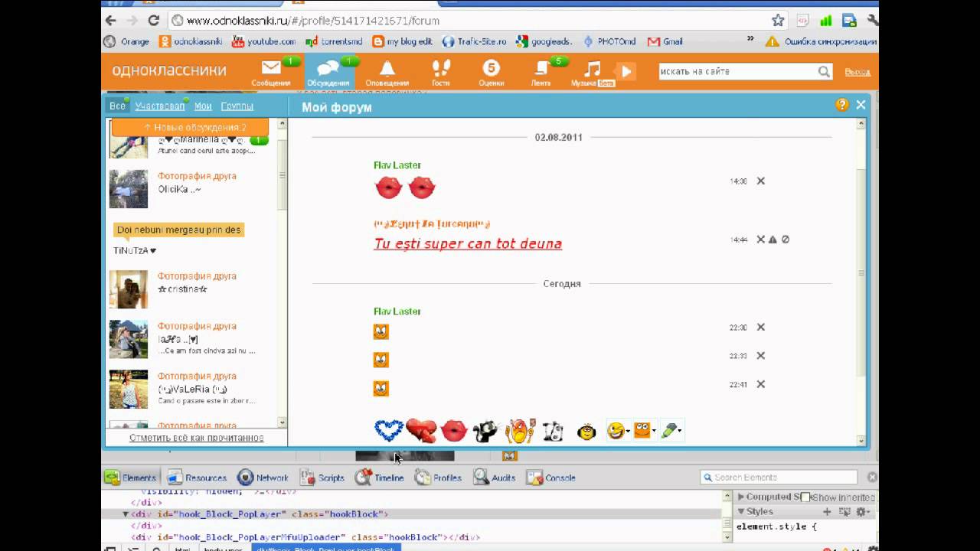
Task: Switch to the Все tab
Action: coord(117,106)
